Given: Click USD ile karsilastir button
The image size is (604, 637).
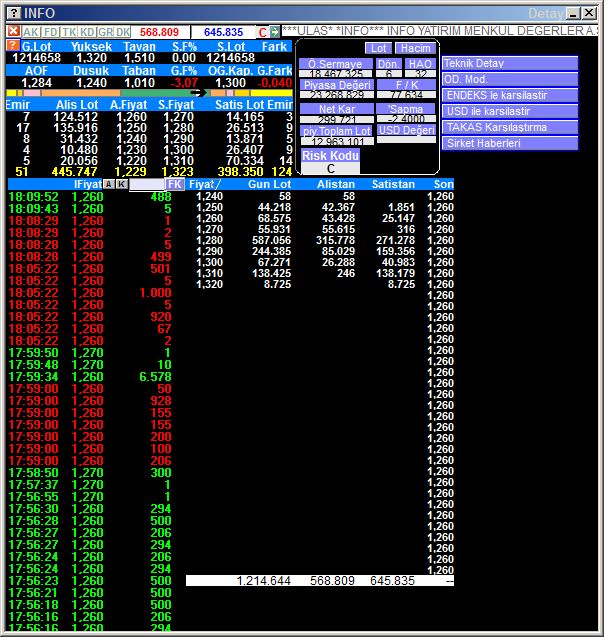Looking at the screenshot, I should click(x=510, y=111).
